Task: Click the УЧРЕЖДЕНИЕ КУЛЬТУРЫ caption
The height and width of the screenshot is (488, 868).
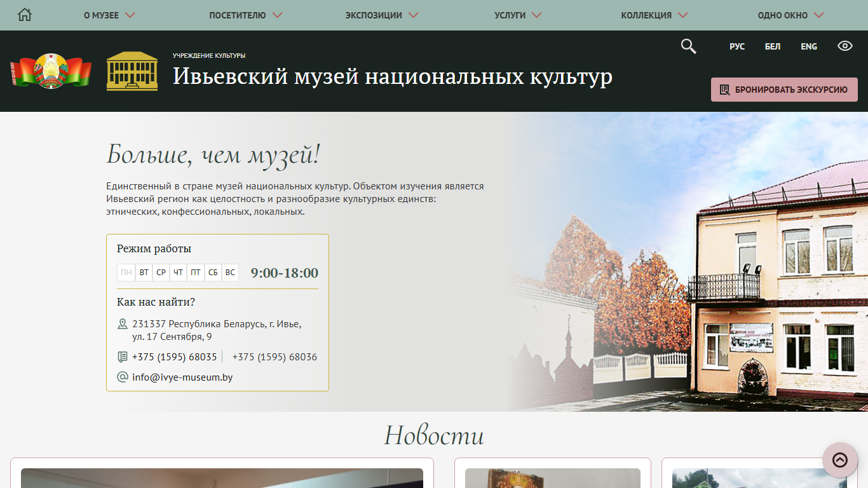Action: 209,56
